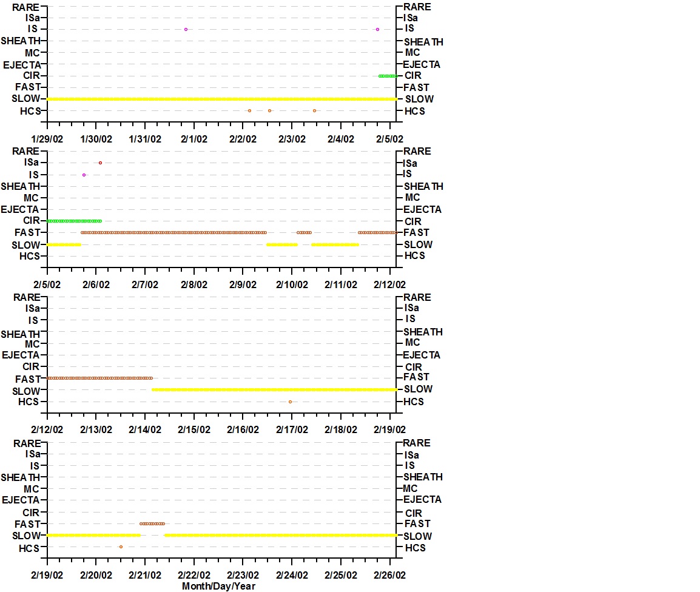Click the 'Month/Day/Year' axis title
This screenshot has width=700, height=592.
click(219, 586)
